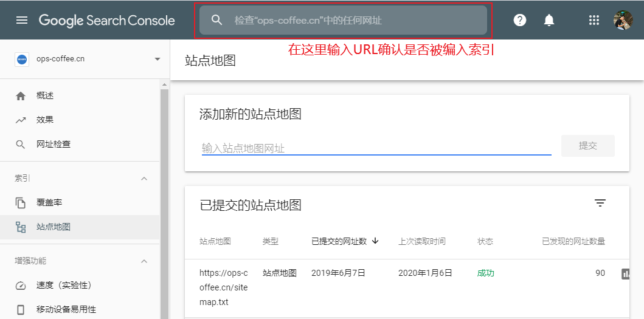Select 网址检查 in the sidebar
The image size is (644, 319).
[x=54, y=145]
